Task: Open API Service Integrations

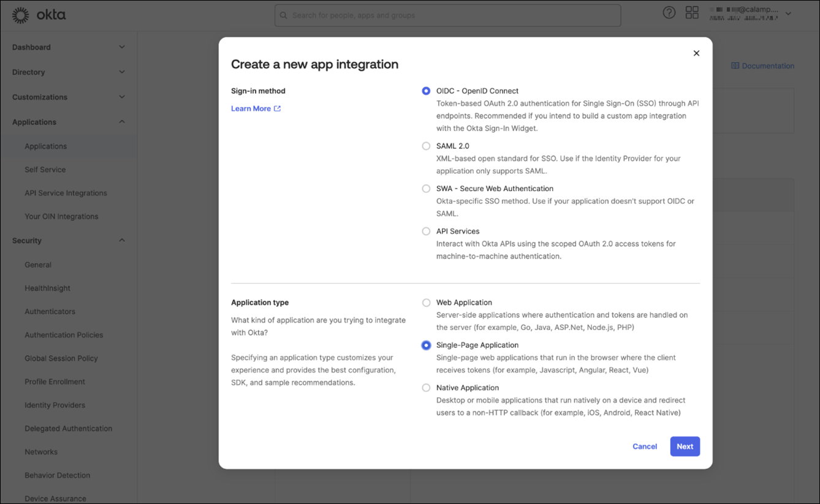Action: click(66, 193)
